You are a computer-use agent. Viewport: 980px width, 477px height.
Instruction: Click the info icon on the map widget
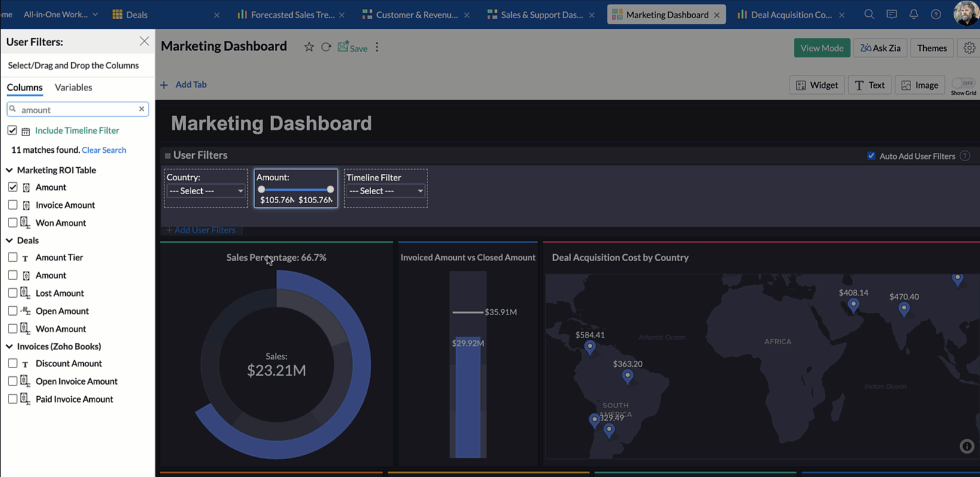point(967,446)
